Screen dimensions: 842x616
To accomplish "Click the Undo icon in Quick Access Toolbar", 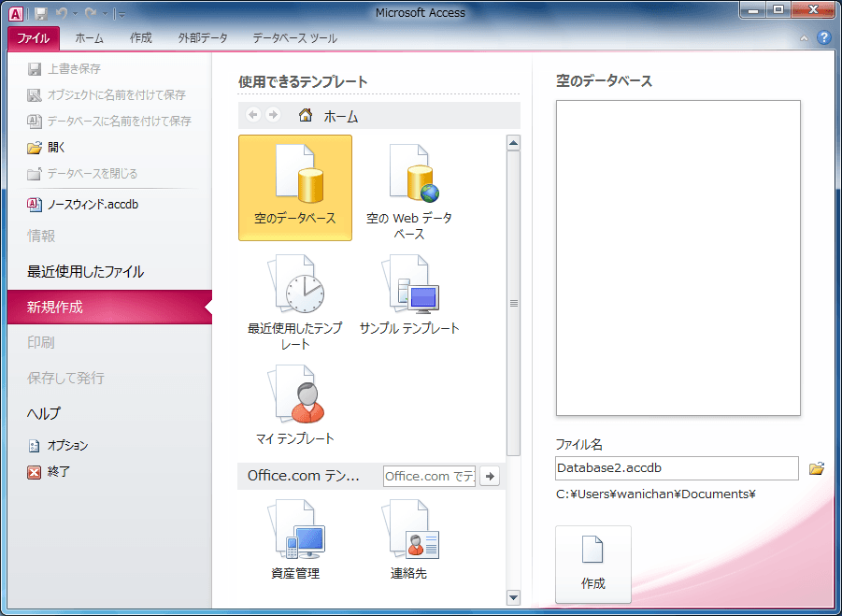I will coord(62,13).
